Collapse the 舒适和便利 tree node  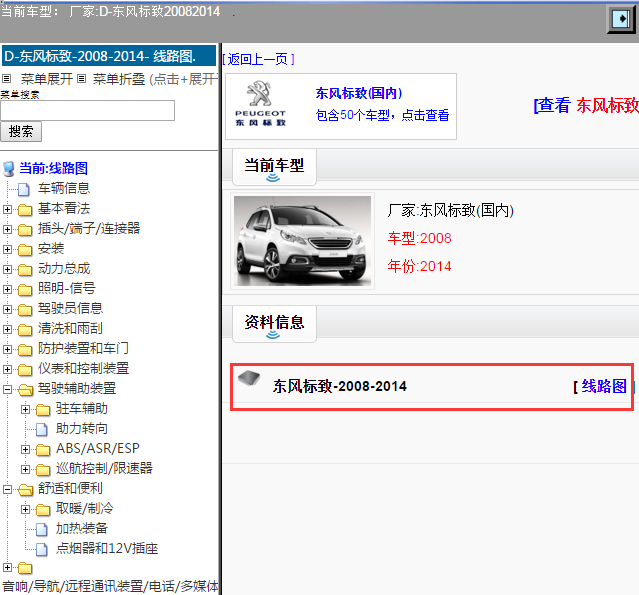tap(7, 489)
